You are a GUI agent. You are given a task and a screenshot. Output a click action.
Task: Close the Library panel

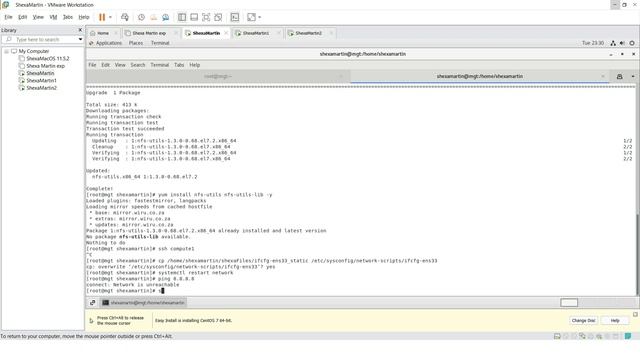pos(80,30)
